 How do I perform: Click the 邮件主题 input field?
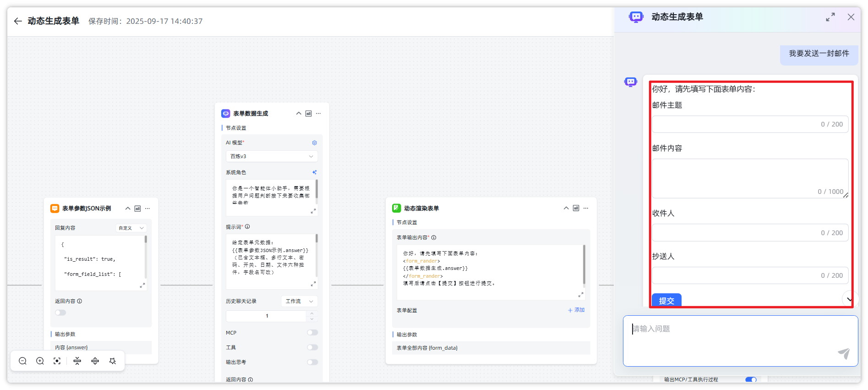click(x=750, y=124)
